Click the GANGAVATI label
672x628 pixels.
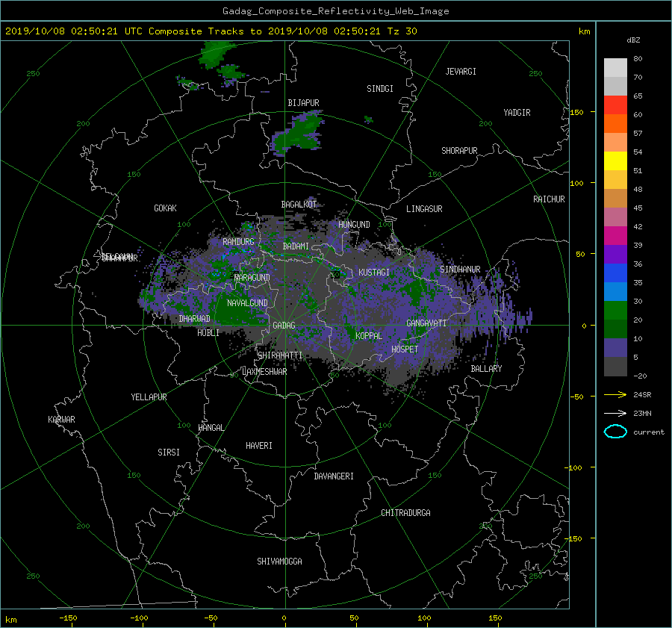click(426, 323)
